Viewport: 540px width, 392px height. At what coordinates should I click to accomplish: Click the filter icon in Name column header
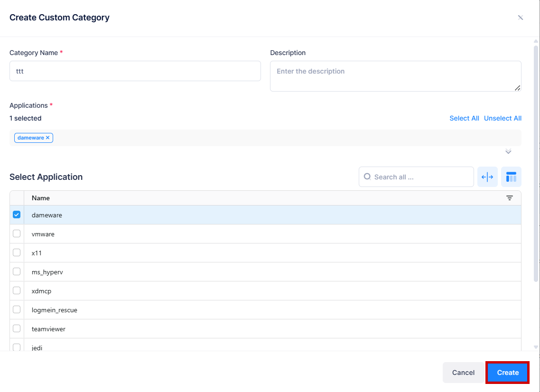pyautogui.click(x=510, y=198)
